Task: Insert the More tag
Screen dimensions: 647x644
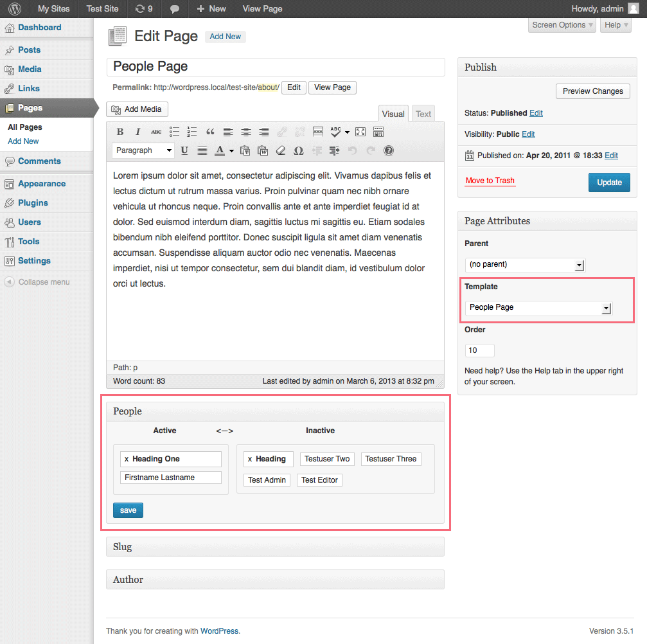Action: click(x=318, y=132)
